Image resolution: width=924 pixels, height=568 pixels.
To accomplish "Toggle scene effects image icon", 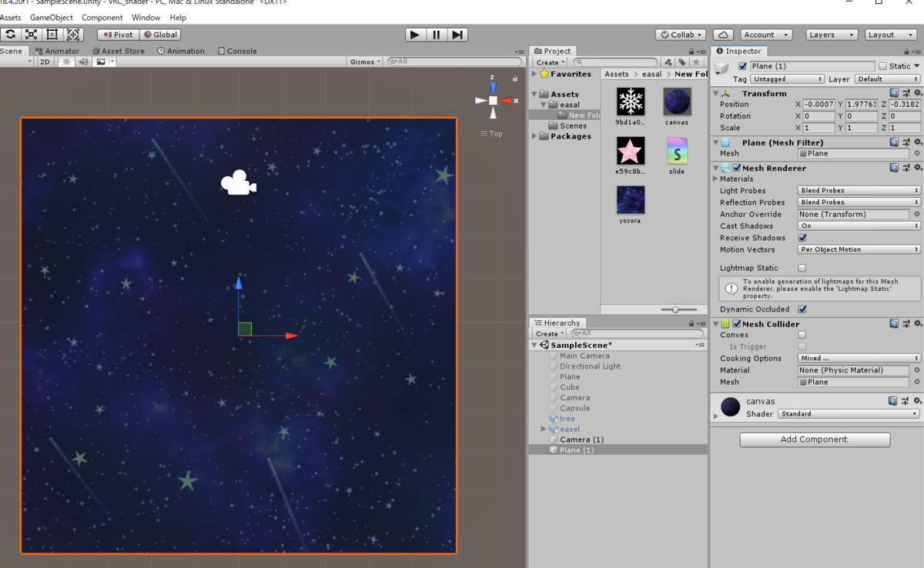I will [100, 62].
